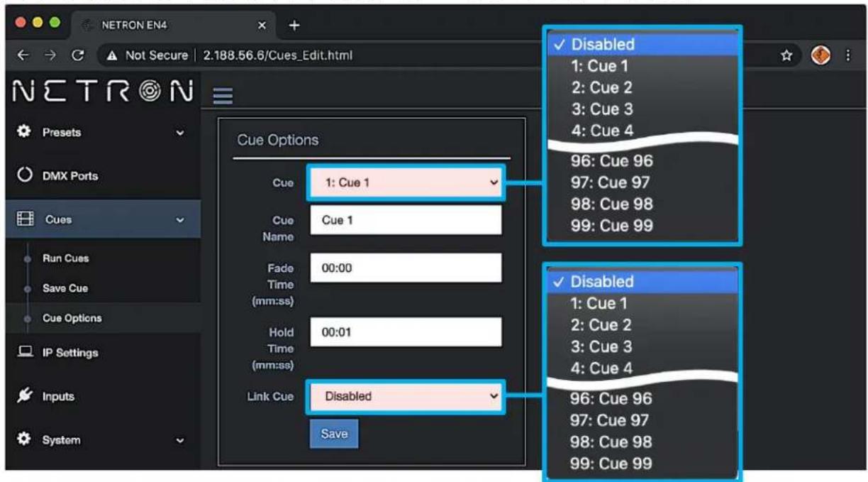Click the Save button

334,434
